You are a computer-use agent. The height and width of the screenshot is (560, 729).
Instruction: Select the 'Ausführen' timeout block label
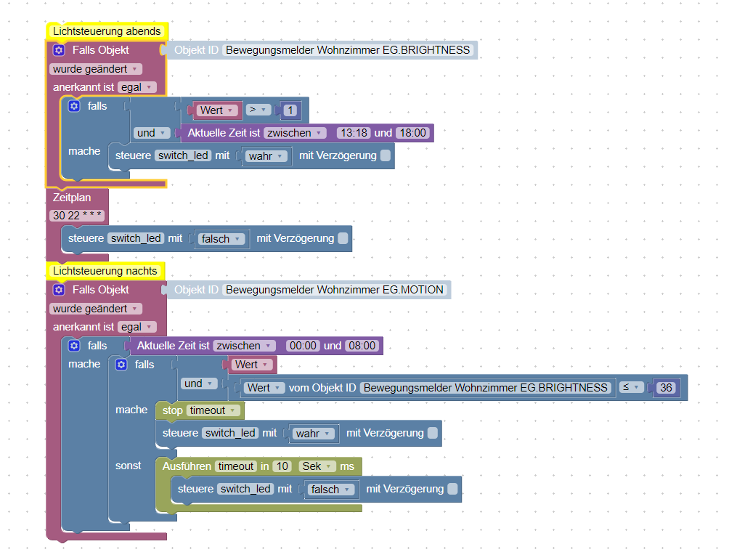(x=187, y=466)
